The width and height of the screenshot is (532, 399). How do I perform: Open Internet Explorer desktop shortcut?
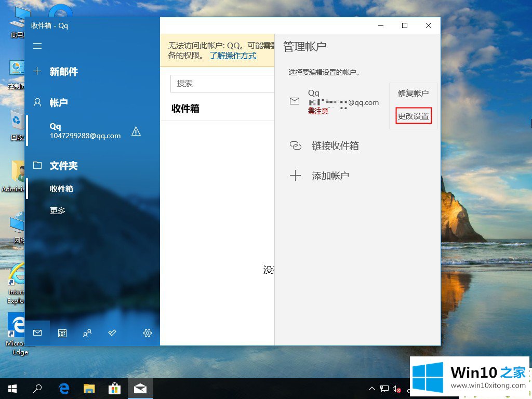[x=16, y=284]
